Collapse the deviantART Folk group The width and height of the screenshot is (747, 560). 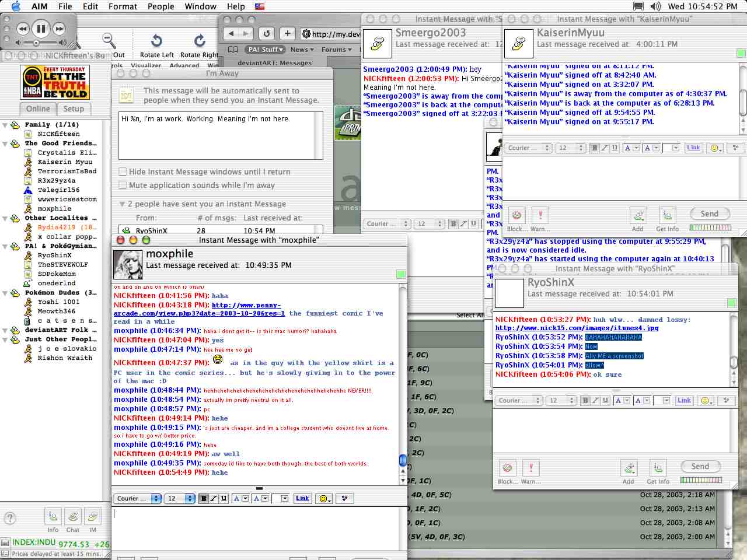5,330
